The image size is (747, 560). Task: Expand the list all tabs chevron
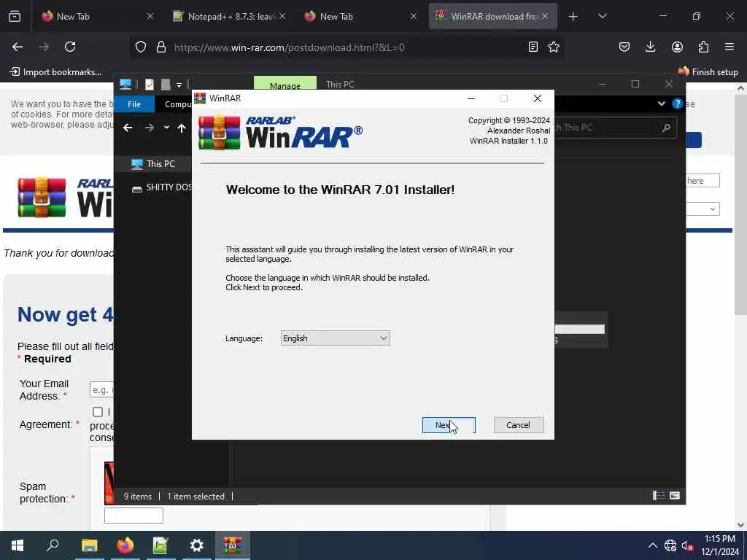602,17
